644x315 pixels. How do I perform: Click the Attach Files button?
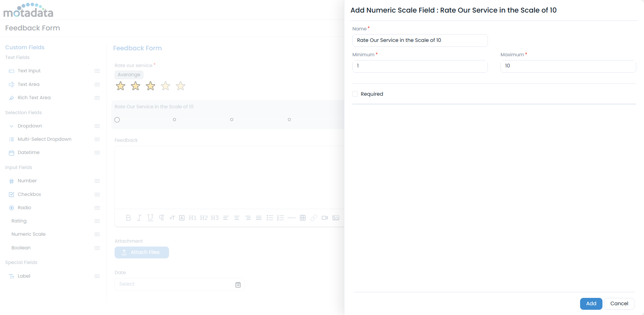(141, 252)
